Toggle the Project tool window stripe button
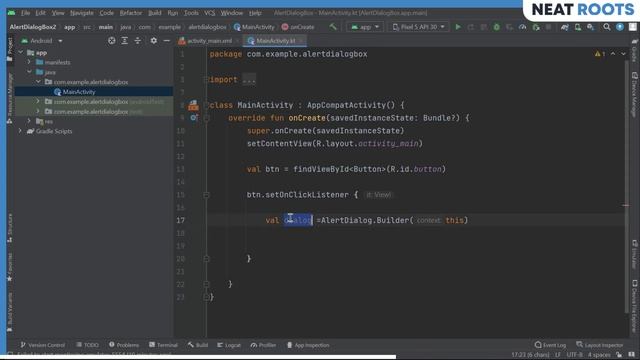Screen dimensions: 640x360 10,49
